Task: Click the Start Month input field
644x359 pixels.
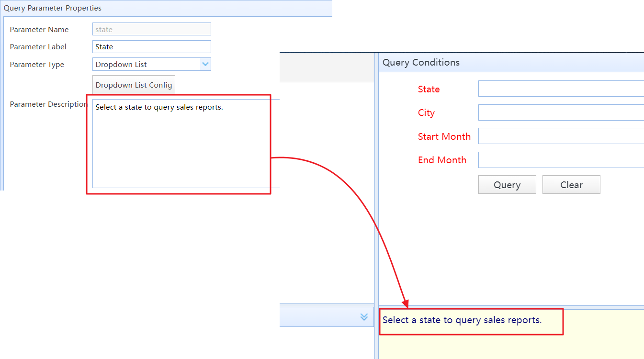Action: [561, 136]
